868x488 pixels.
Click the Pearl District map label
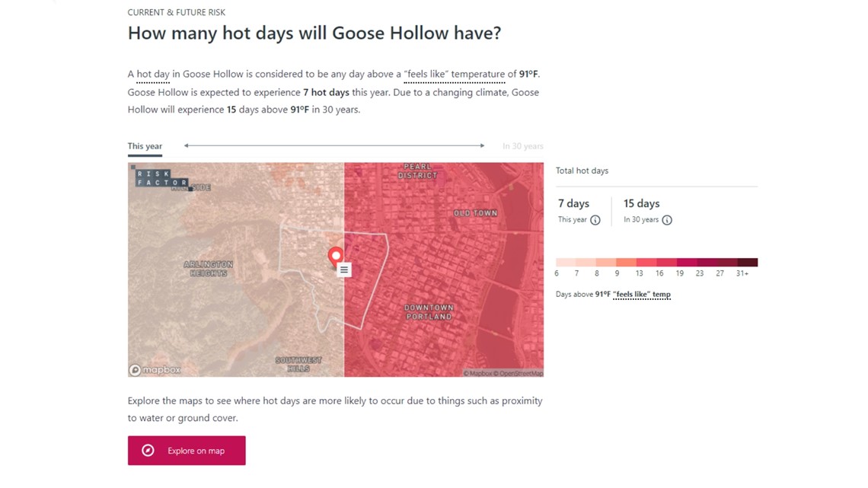pyautogui.click(x=418, y=171)
